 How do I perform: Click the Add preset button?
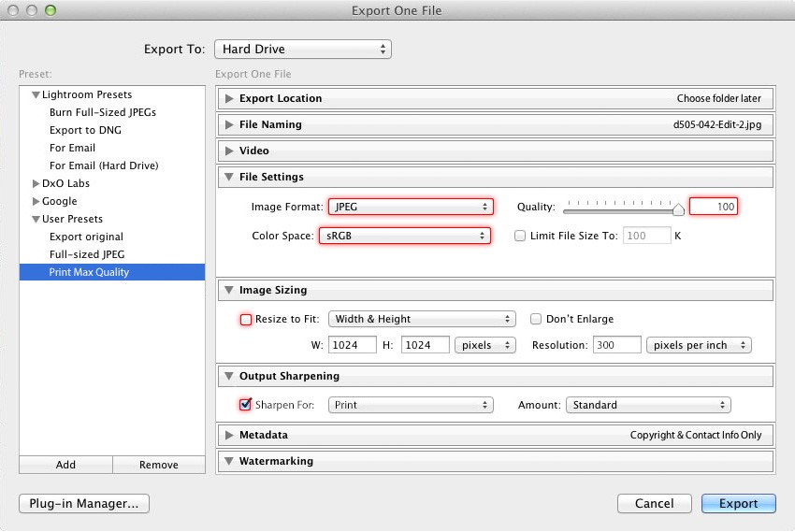tap(65, 465)
